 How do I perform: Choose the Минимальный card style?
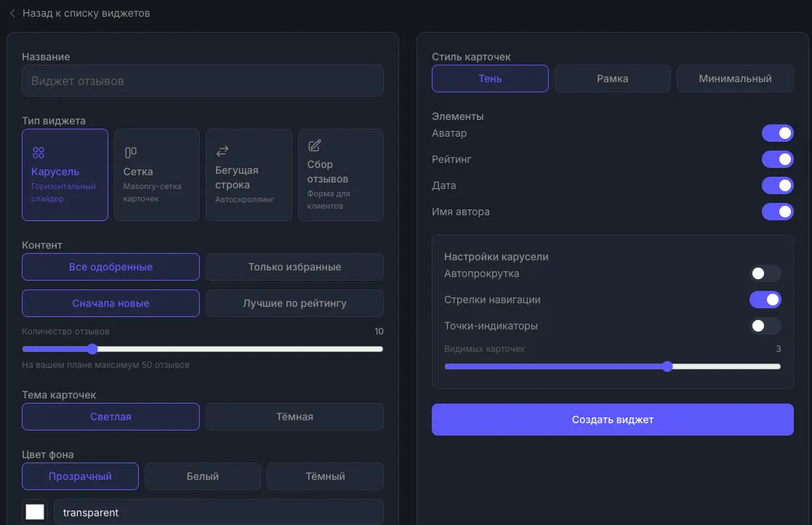tap(735, 79)
